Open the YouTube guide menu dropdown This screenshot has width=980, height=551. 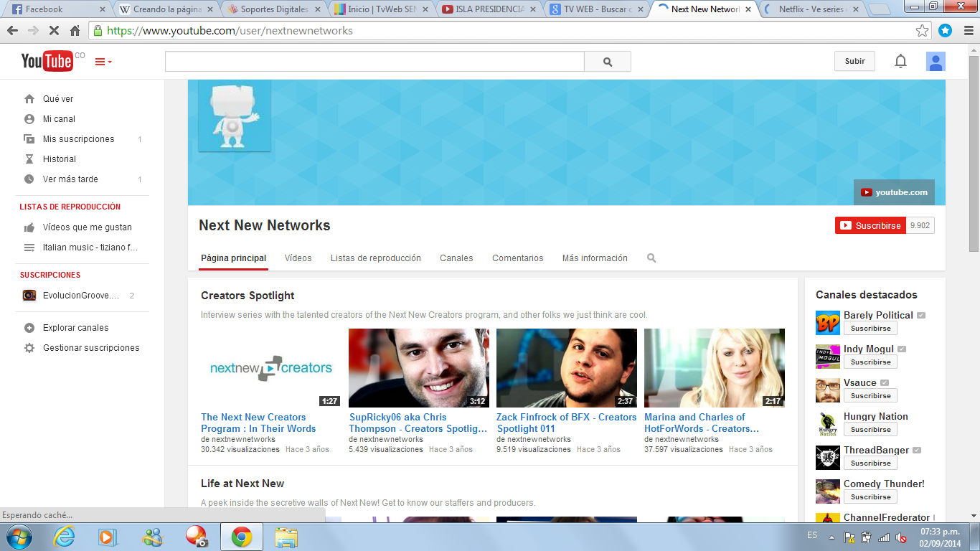103,62
